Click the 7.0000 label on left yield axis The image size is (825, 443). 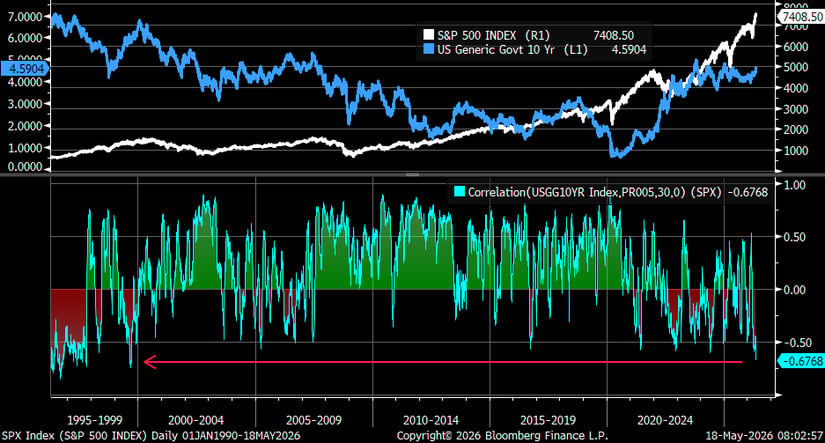(25, 16)
